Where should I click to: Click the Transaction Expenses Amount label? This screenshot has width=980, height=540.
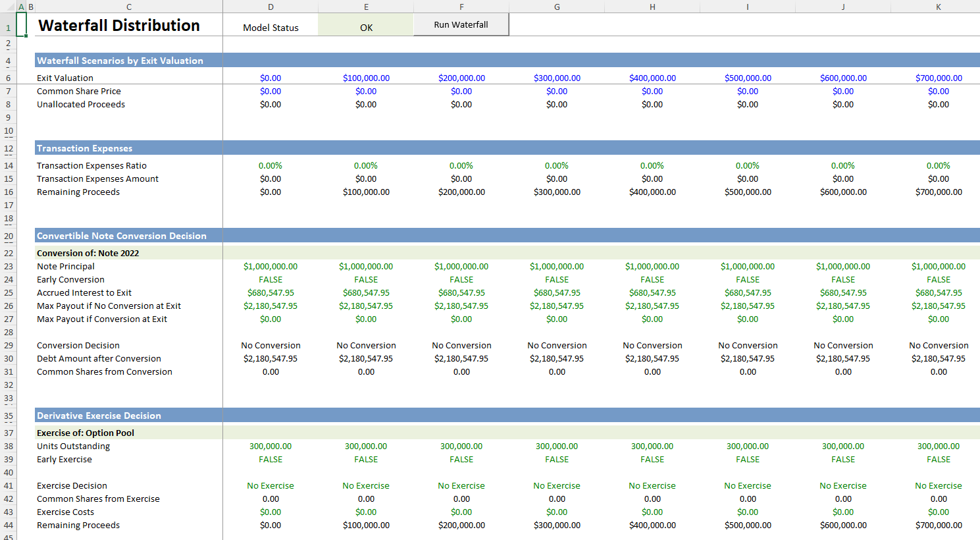point(97,178)
